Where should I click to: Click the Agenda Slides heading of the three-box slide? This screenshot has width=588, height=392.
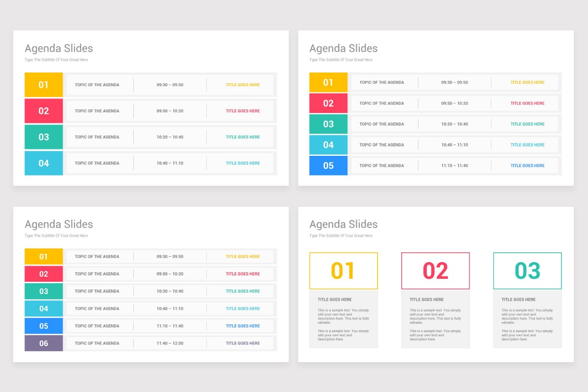(343, 224)
